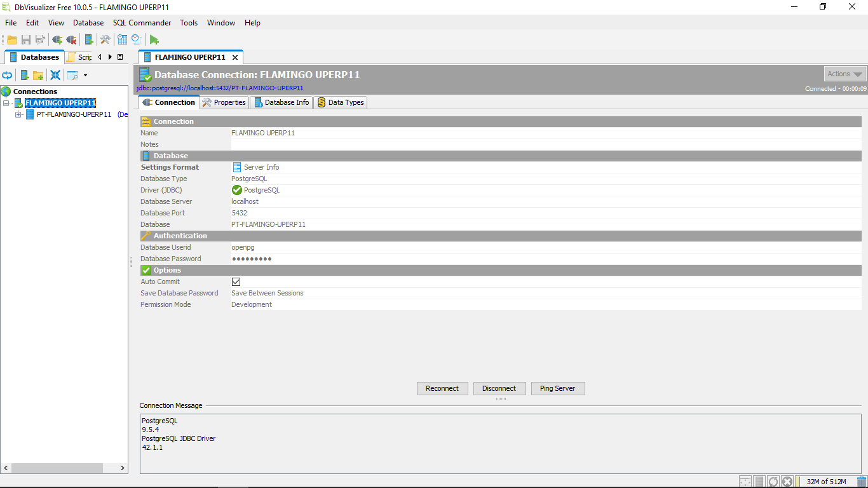Create a new database connection from main toolbar
Image resolution: width=868 pixels, height=488 pixels.
pos(89,39)
